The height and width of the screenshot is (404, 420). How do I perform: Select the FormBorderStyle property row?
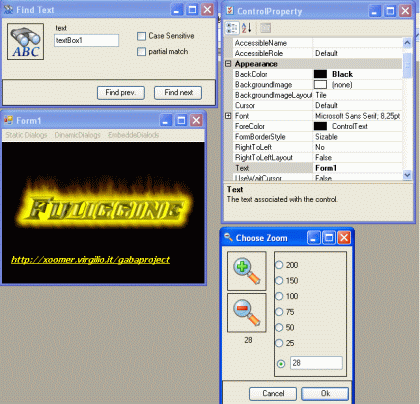tap(317, 137)
